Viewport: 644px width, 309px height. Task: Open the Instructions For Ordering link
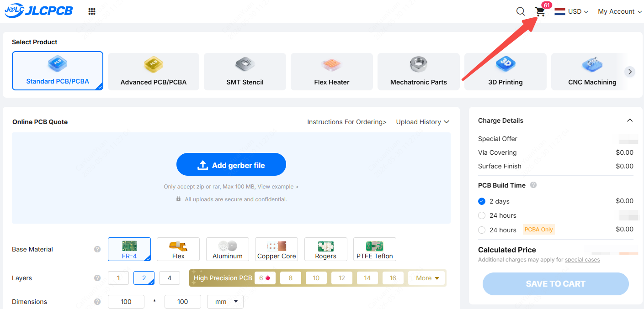tap(347, 122)
